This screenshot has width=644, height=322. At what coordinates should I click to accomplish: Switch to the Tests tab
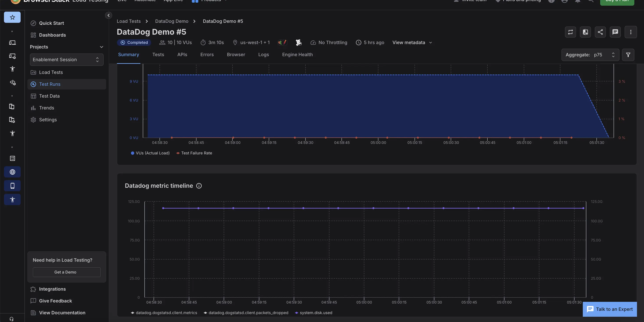pyautogui.click(x=158, y=54)
